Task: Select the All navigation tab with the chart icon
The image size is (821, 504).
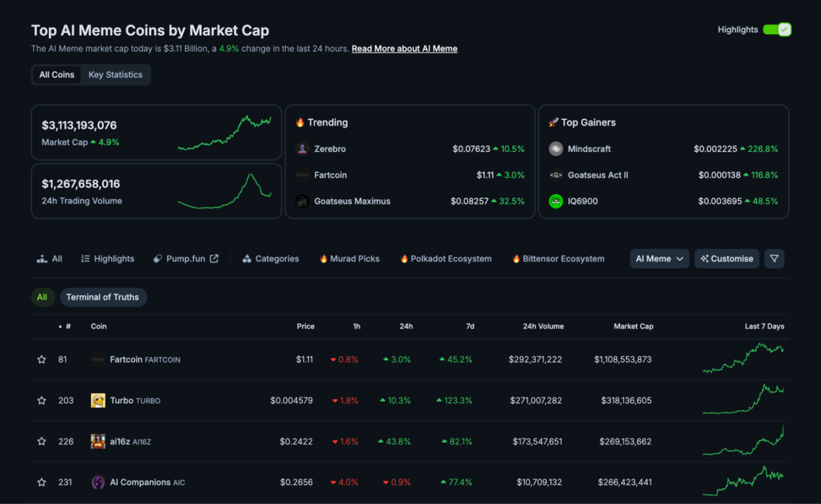Action: point(49,258)
